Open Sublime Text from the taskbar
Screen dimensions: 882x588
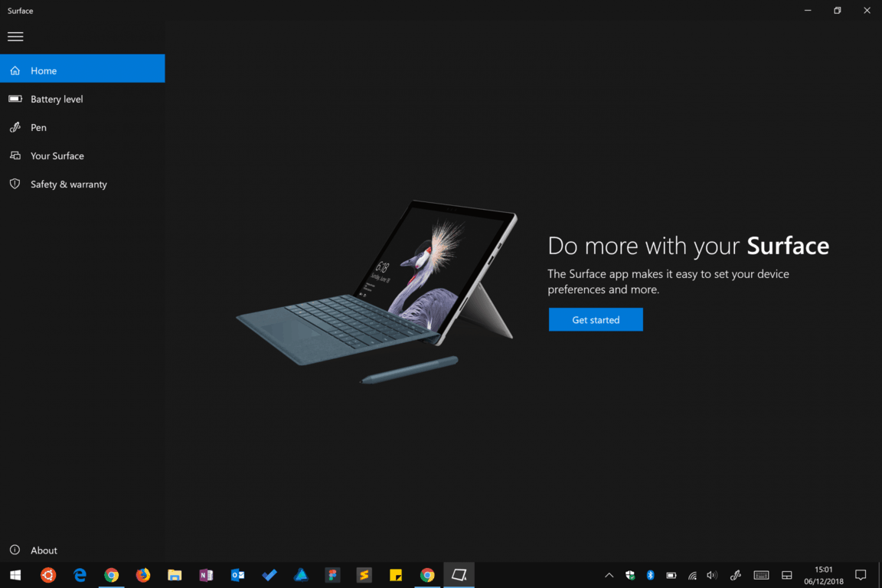click(364, 575)
